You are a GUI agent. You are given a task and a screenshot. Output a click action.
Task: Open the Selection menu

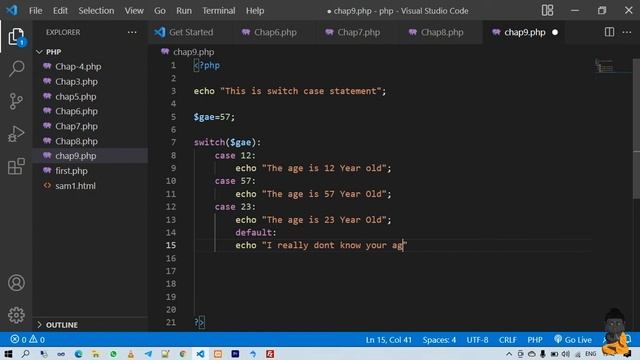pyautogui.click(x=96, y=11)
